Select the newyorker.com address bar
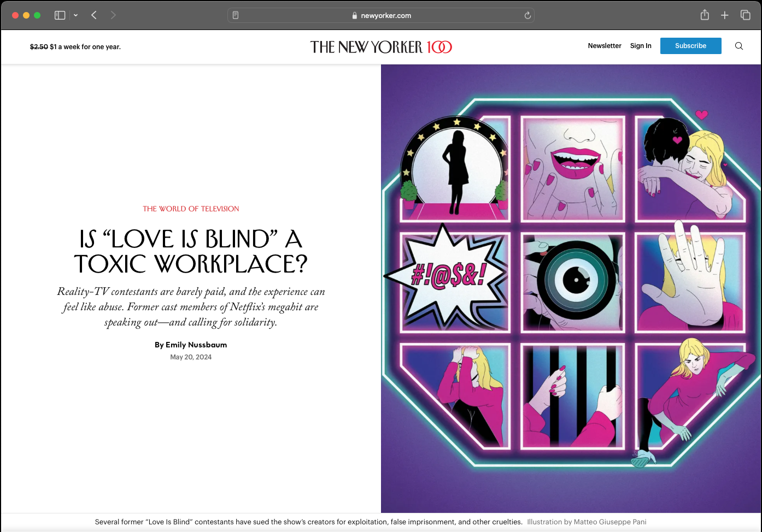762x532 pixels. pos(381,15)
